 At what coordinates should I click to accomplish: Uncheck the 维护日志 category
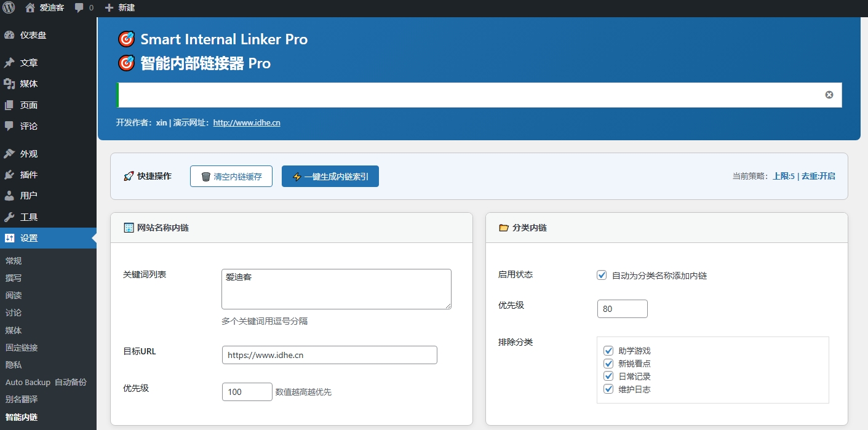(x=608, y=389)
